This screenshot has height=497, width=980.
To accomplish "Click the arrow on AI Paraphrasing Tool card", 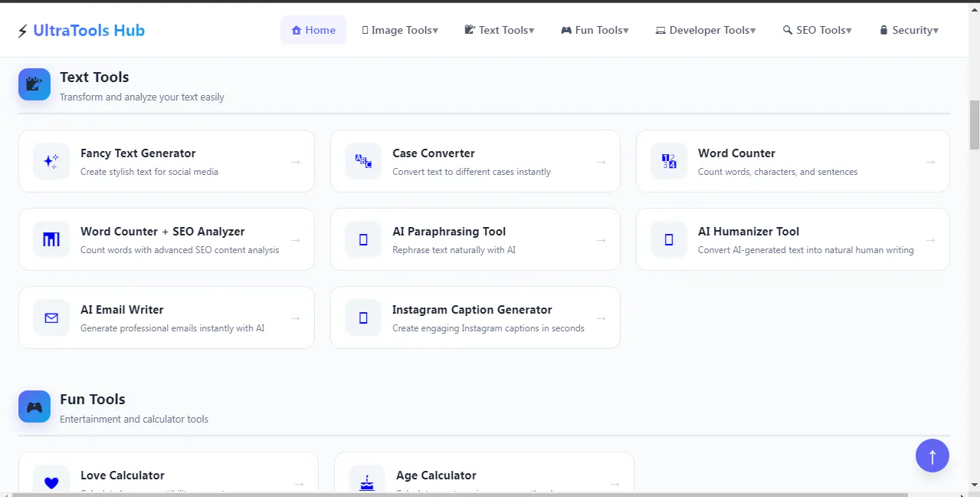I will coord(601,240).
